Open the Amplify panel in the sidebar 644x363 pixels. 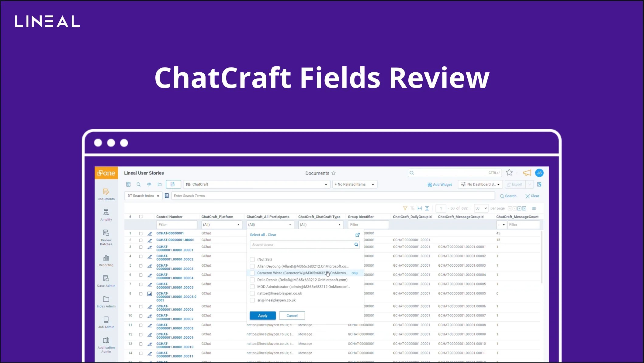pyautogui.click(x=106, y=215)
